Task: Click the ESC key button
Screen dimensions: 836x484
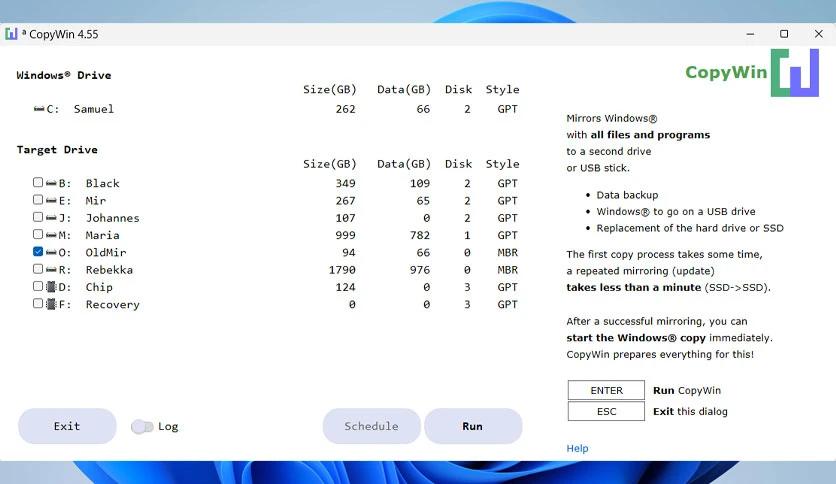Action: [x=606, y=411]
